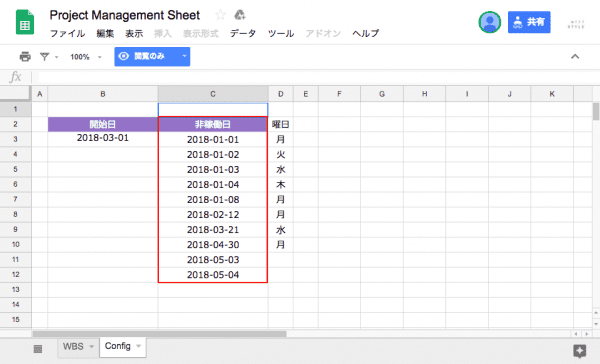Switch to the WBS sheet tab

[x=73, y=346]
